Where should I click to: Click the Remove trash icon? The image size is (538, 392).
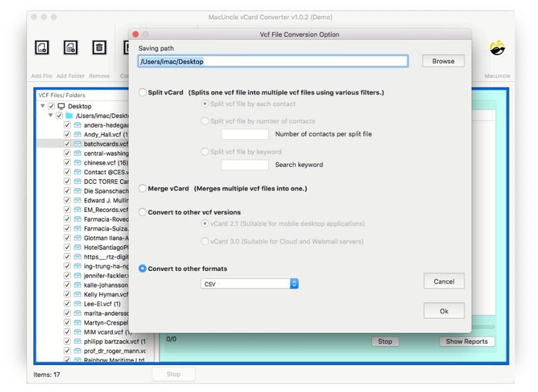[x=99, y=47]
